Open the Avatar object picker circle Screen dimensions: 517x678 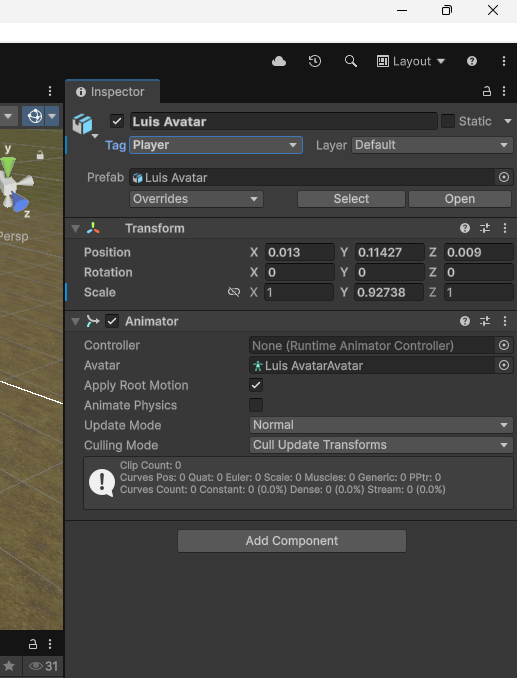504,365
